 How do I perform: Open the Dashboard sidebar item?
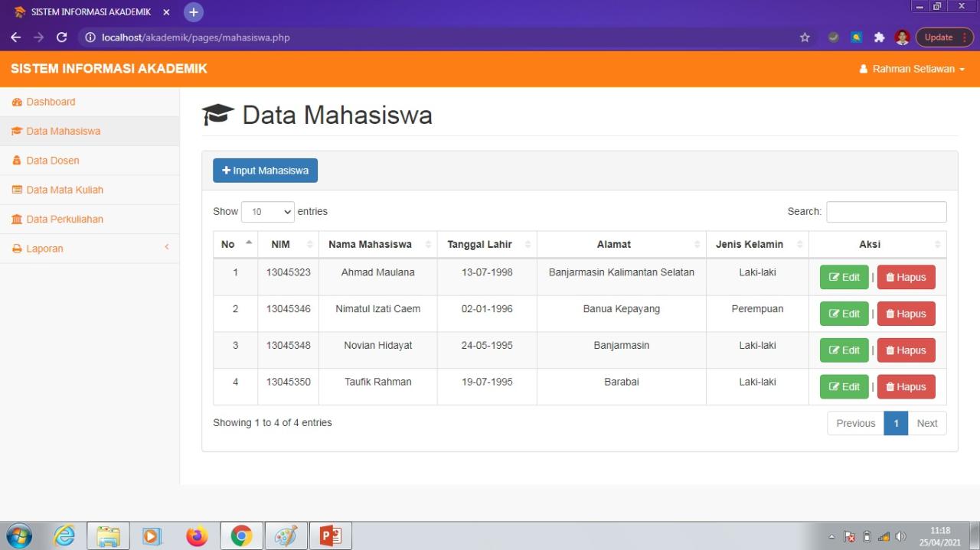pyautogui.click(x=51, y=101)
